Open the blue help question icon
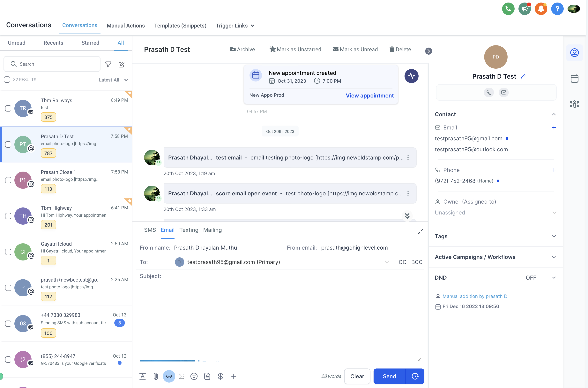 tap(557, 9)
